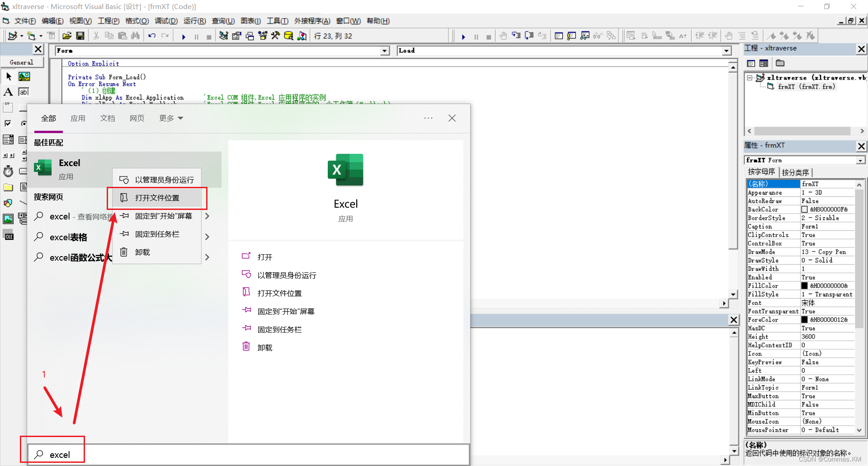Select 打开文件位置 in context menu
The height and width of the screenshot is (466, 868).
click(x=157, y=198)
